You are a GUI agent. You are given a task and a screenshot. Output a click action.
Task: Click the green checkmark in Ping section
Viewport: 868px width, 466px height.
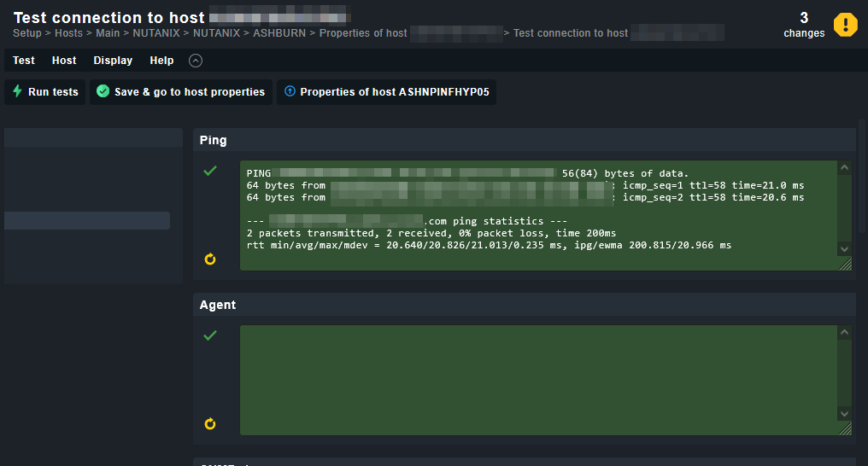[x=210, y=171]
